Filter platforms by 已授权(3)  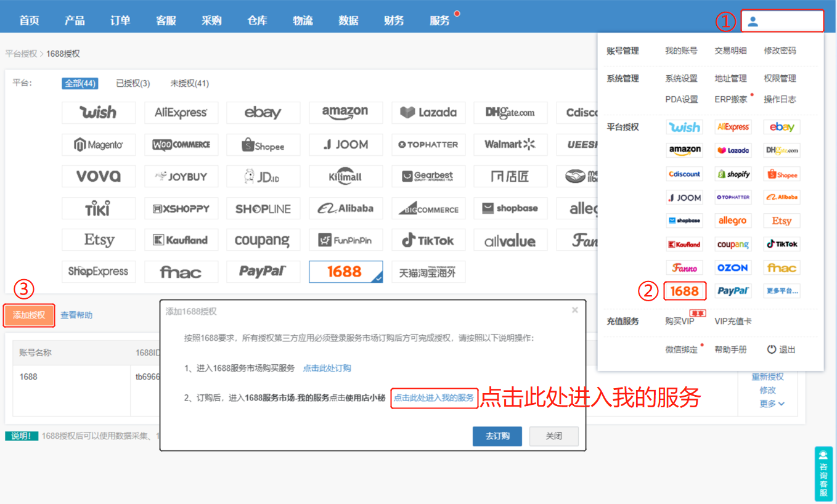[x=133, y=84]
